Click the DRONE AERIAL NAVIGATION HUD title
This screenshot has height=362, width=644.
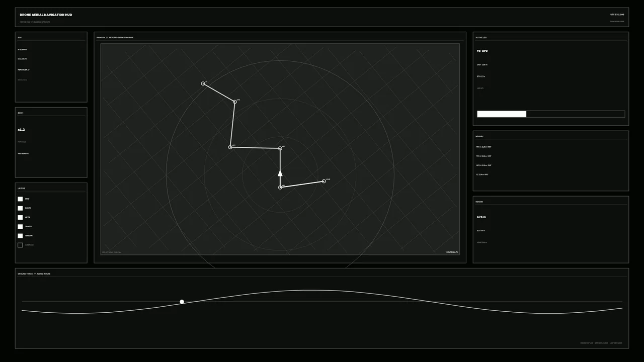[x=46, y=15]
